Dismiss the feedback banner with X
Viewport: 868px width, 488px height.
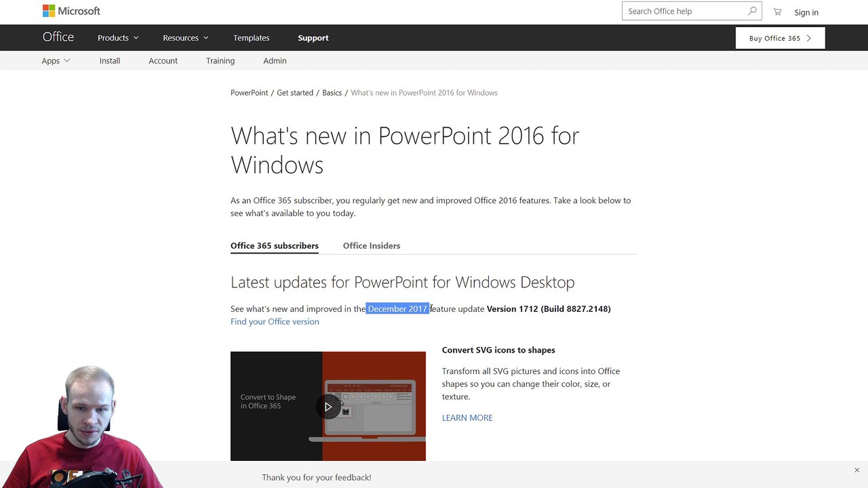(856, 470)
